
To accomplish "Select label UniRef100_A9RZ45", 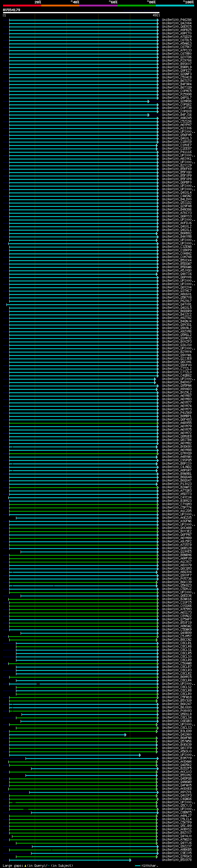I will click(x=176, y=118).
